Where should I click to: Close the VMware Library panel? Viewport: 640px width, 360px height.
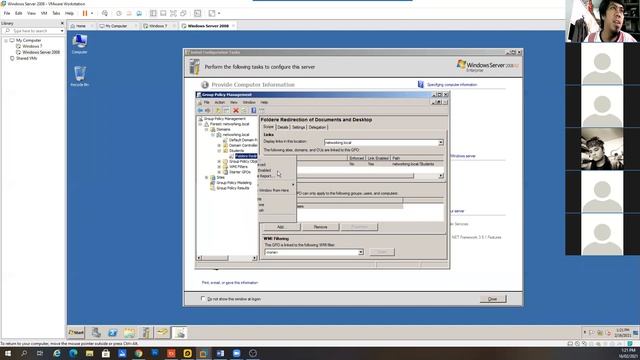click(62, 23)
